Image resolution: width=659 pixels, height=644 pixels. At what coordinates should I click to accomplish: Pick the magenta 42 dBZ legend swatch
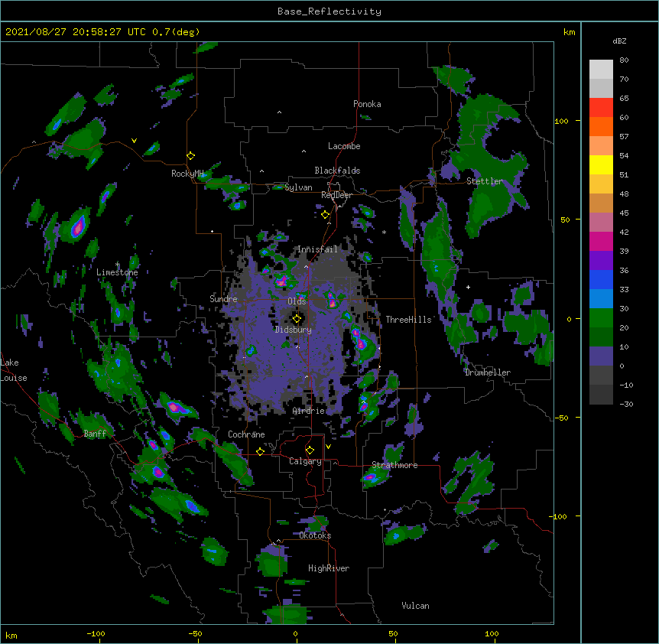click(601, 241)
